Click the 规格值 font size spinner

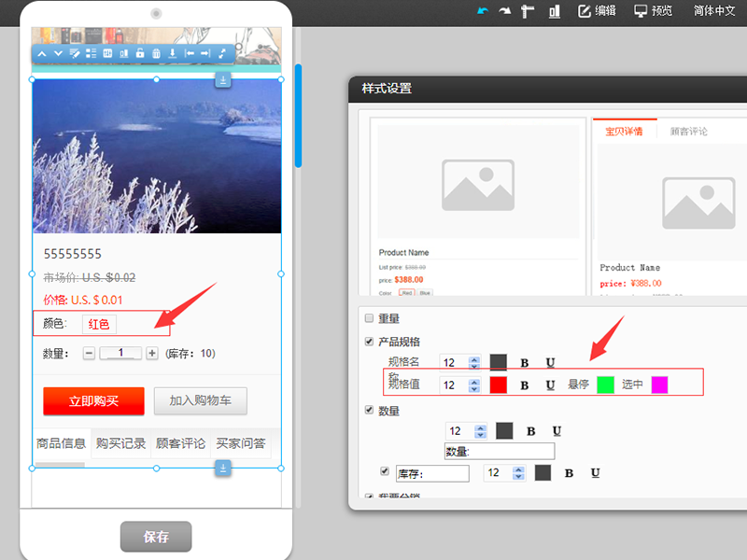(x=481, y=385)
